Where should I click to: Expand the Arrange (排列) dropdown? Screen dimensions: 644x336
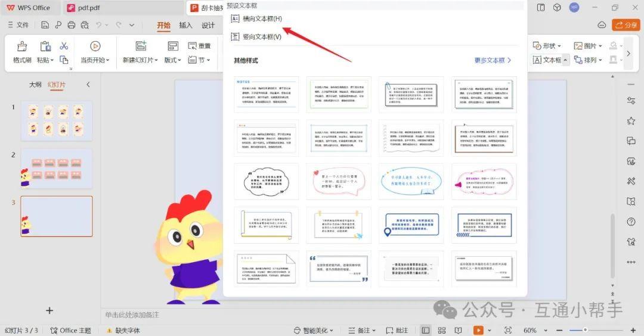(600, 60)
